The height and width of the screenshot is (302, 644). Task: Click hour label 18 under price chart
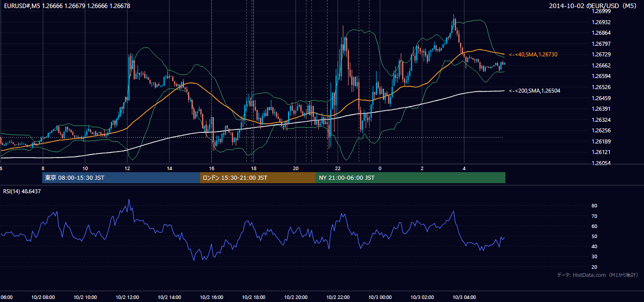click(254, 169)
